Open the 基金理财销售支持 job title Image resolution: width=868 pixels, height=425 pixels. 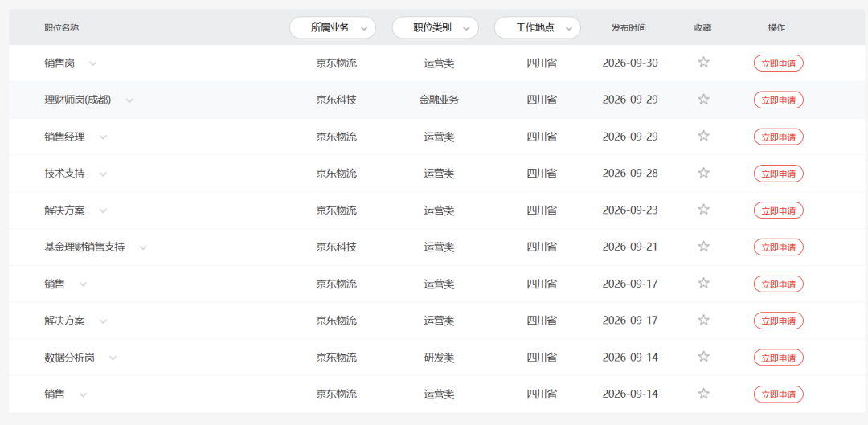[84, 247]
